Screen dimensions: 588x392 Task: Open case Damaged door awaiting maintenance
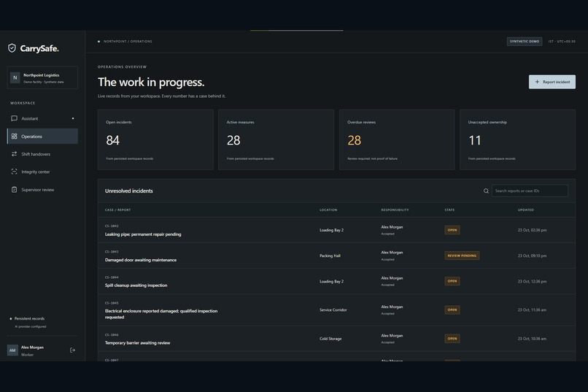141,260
